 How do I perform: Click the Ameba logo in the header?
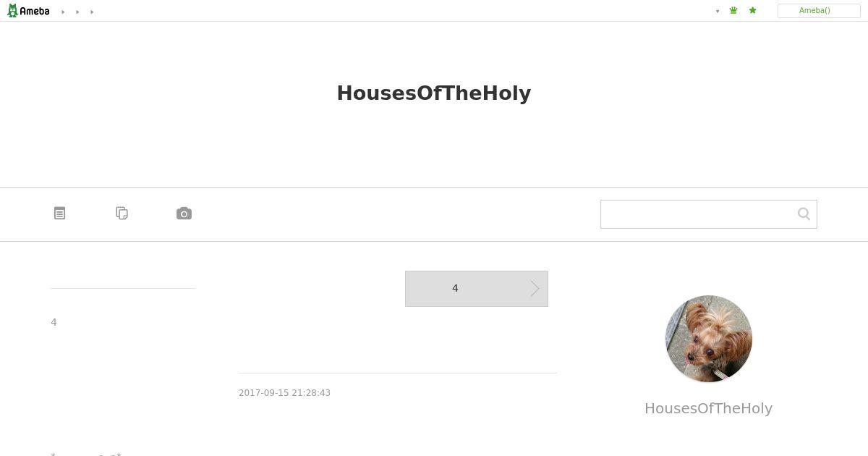pos(28,11)
